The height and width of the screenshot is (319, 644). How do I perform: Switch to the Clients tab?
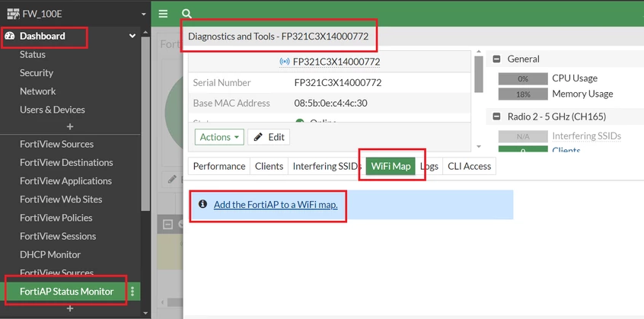click(x=269, y=166)
